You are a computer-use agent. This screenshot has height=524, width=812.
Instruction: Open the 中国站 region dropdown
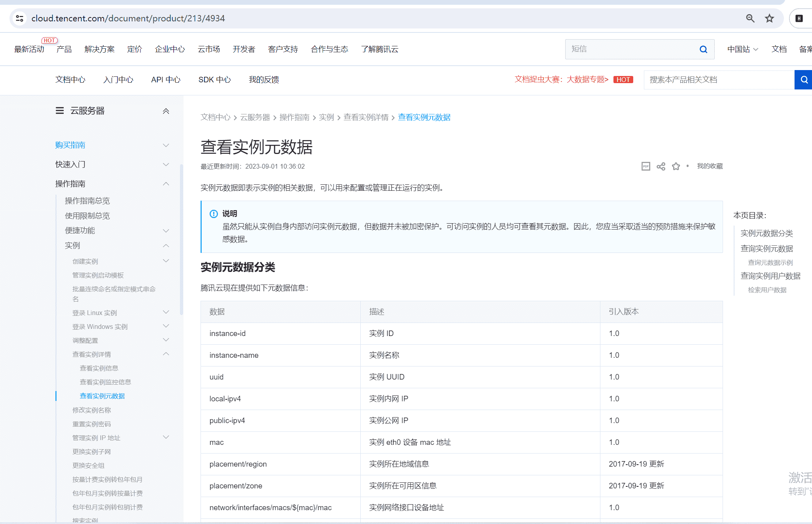(x=742, y=49)
